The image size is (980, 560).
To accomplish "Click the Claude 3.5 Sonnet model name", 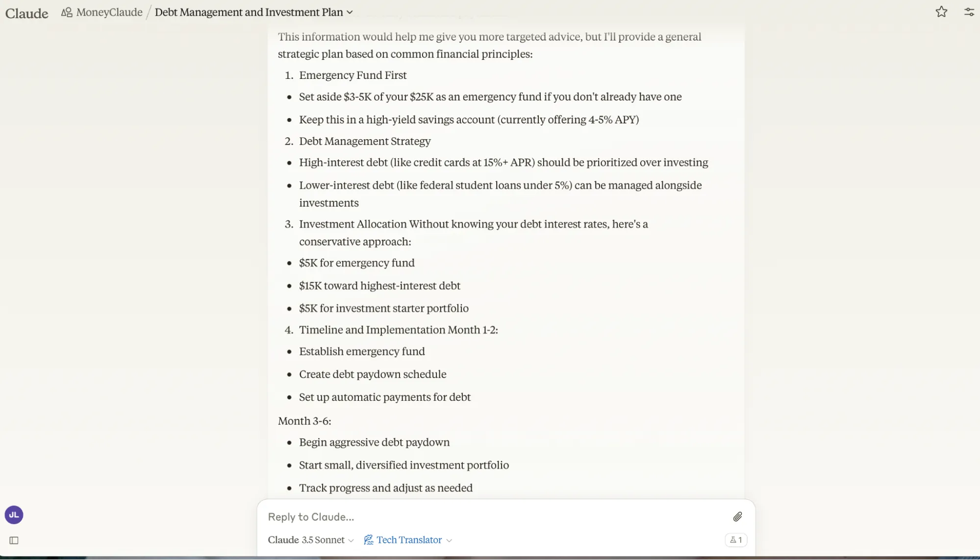I will pos(306,540).
